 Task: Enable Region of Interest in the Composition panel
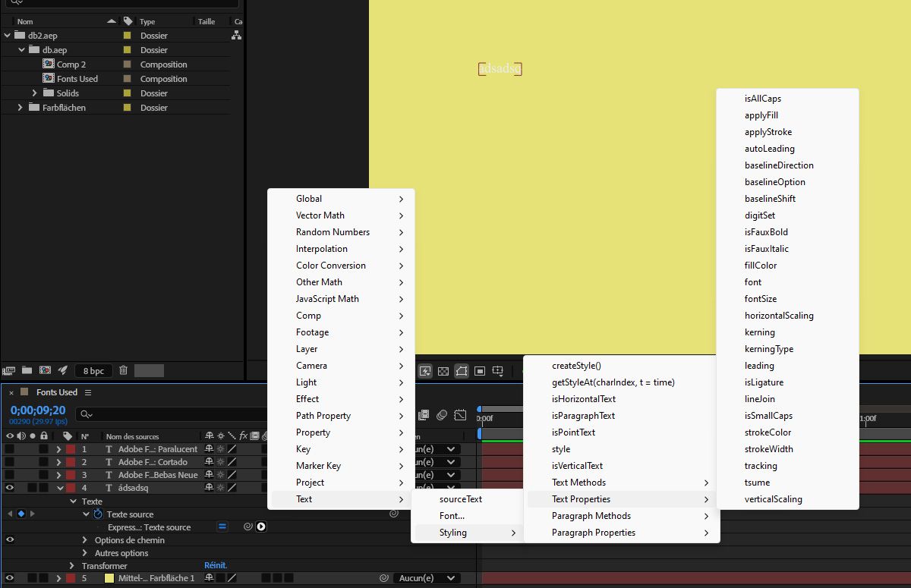click(x=480, y=370)
